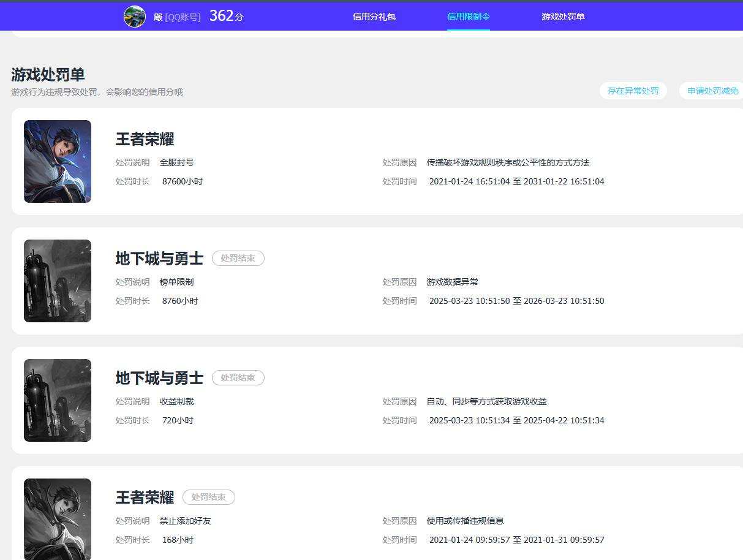The height and width of the screenshot is (560, 743).
Task: Click the 传播破坏游戏规则秩序或公平性的方式方法 reason
Action: [508, 162]
